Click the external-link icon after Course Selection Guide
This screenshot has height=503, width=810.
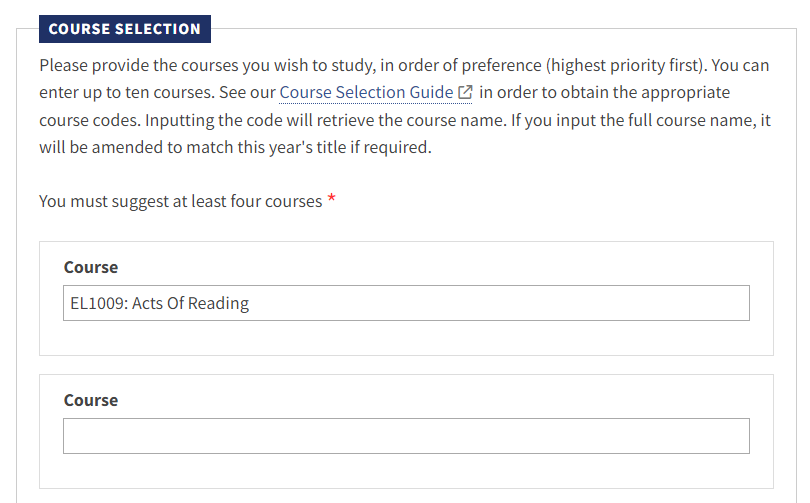tap(465, 92)
